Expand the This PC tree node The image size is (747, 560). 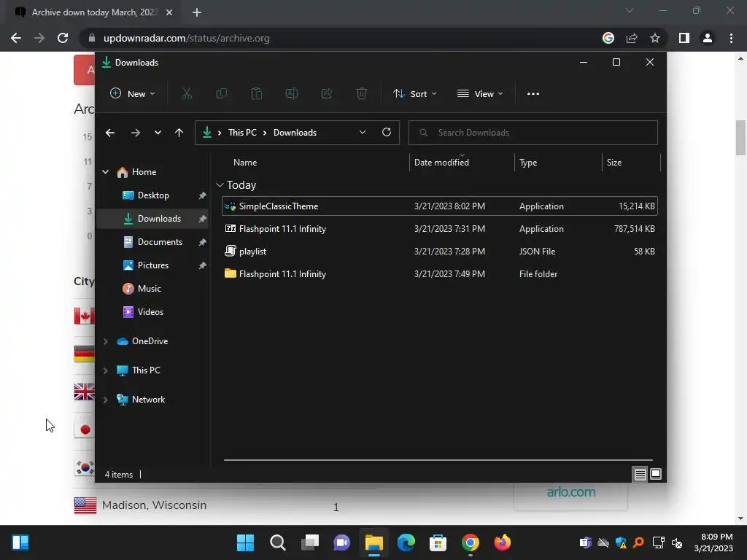pyautogui.click(x=105, y=370)
